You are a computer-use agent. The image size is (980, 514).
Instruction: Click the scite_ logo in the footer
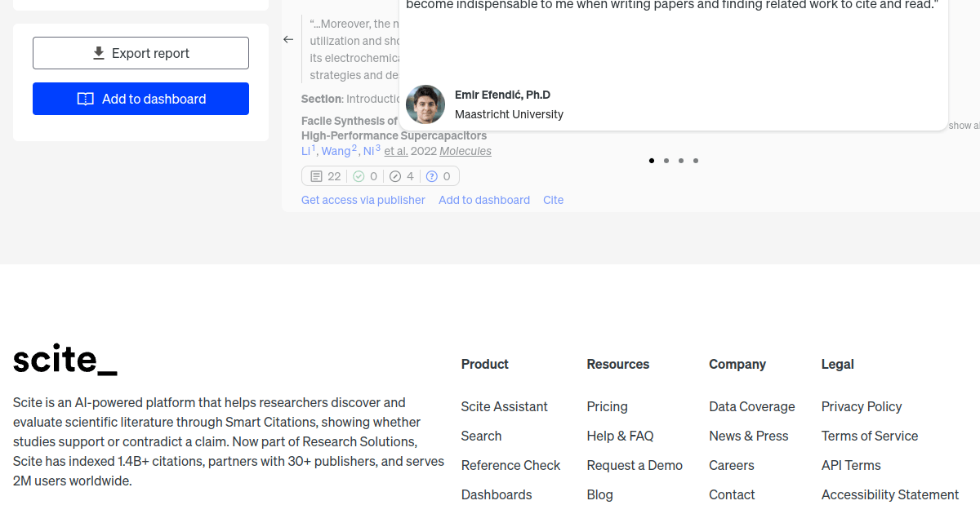point(65,359)
